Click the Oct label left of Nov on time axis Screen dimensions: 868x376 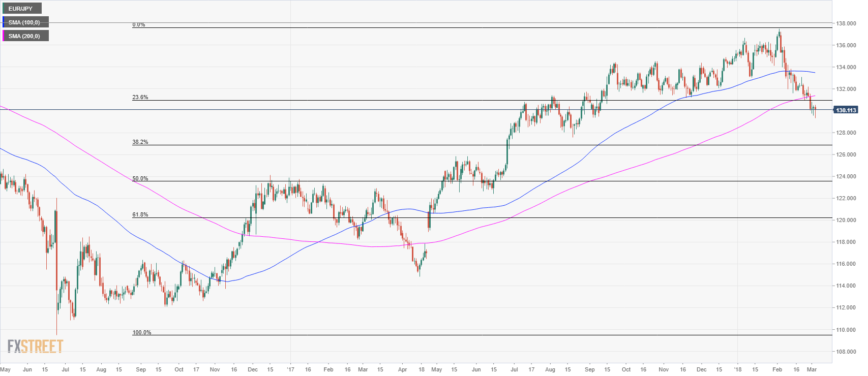coord(179,369)
